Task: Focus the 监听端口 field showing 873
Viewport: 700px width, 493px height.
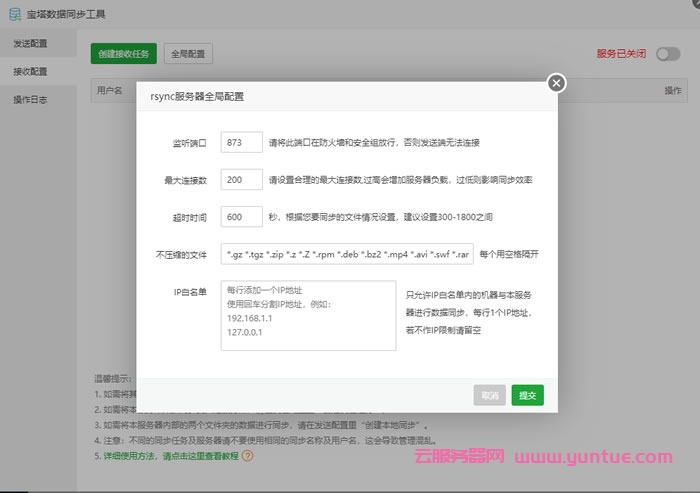Action: (242, 143)
